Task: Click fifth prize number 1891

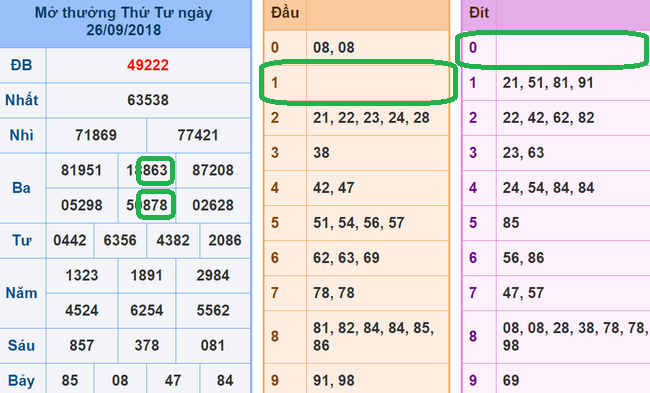Action: (x=146, y=275)
